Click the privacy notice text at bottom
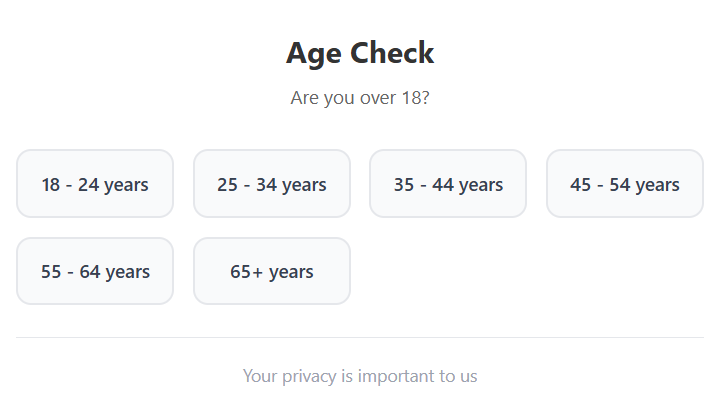This screenshot has height=405, width=723. 360,376
